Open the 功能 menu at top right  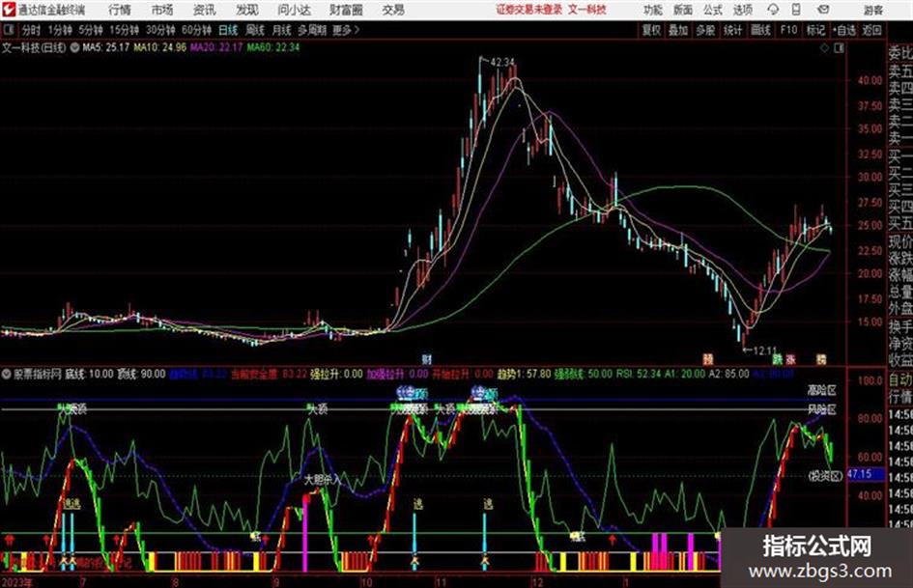click(x=653, y=10)
